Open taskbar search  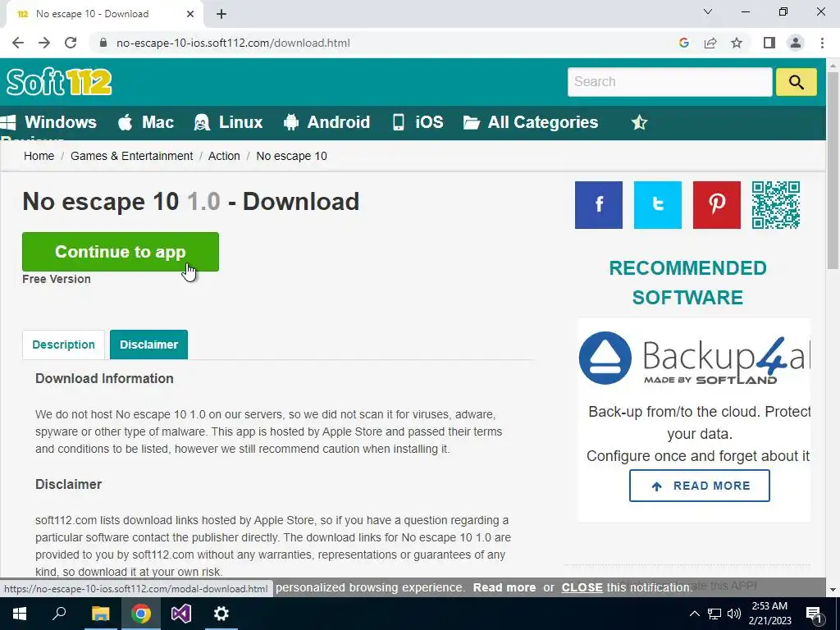point(59,614)
